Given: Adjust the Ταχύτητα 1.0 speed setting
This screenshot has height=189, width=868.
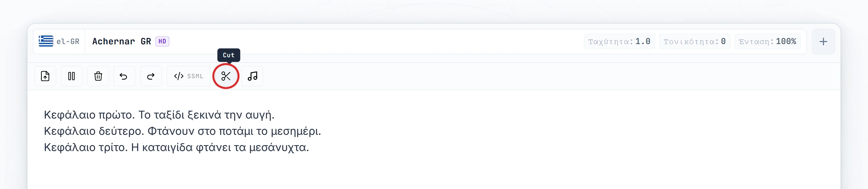Looking at the screenshot, I should click(x=619, y=42).
